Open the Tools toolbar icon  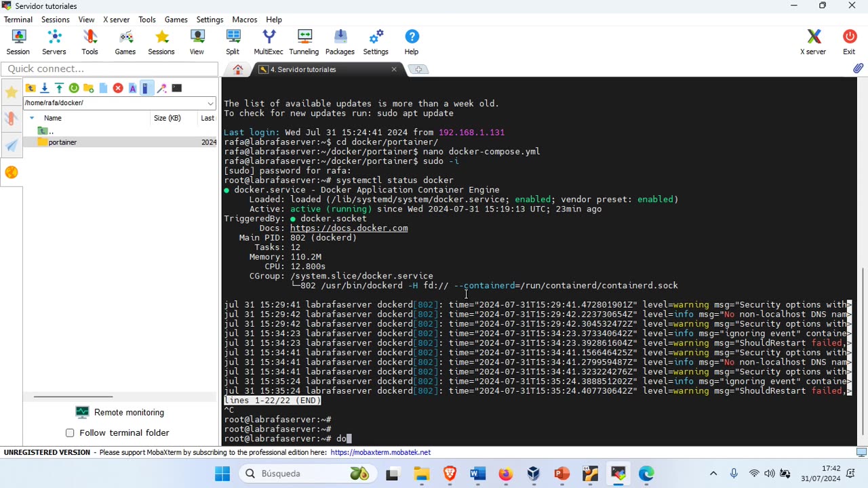90,42
